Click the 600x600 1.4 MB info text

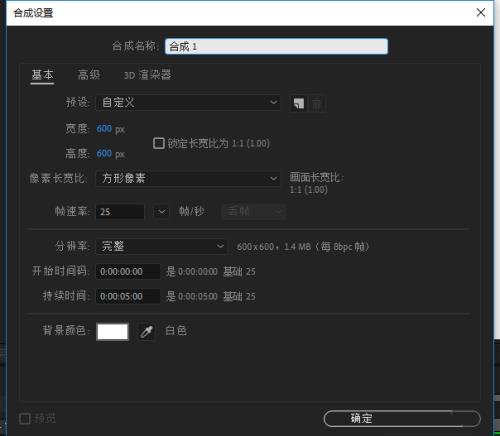coord(303,247)
